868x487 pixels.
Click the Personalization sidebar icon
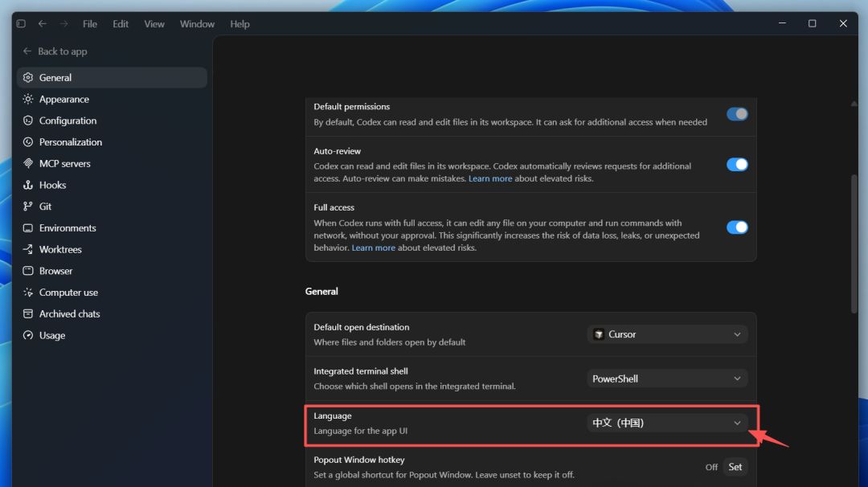pos(28,142)
